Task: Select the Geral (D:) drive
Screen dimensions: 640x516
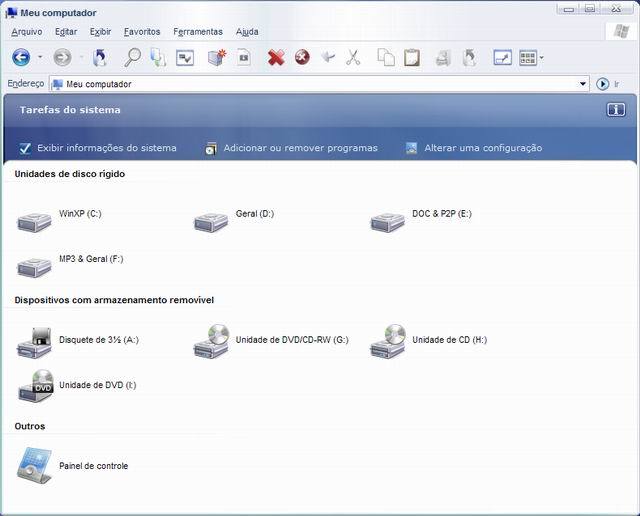Action: point(233,220)
